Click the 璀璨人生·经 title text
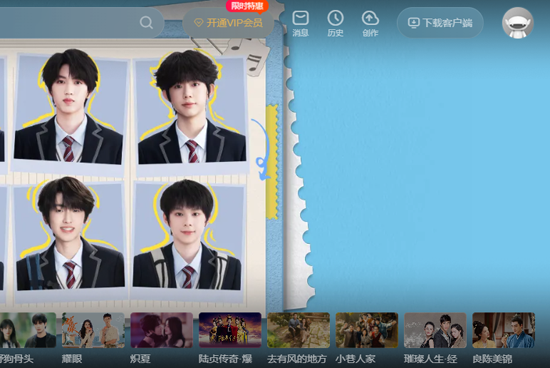This screenshot has height=368, width=550. click(x=430, y=359)
